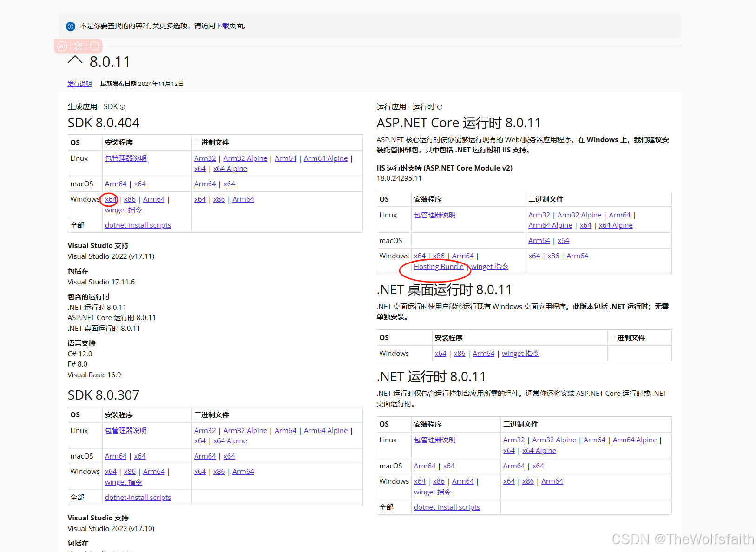
Task: Open dotnet-install scripts under .NET 运行时 8.0.11
Action: (x=447, y=507)
